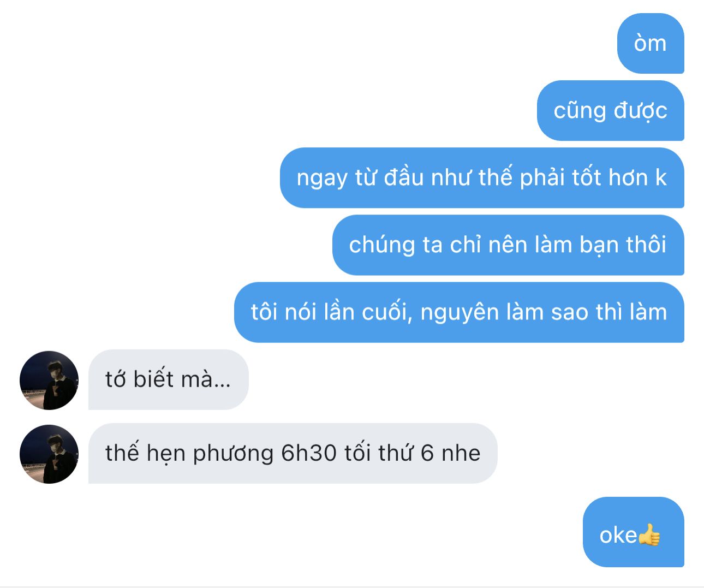704x588 pixels.
Task: Click the received message 'tớ biết mà...'
Action: 169,379
